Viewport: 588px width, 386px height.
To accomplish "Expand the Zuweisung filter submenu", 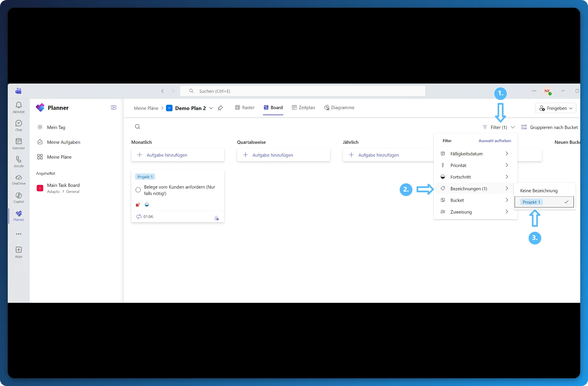I will coord(475,212).
